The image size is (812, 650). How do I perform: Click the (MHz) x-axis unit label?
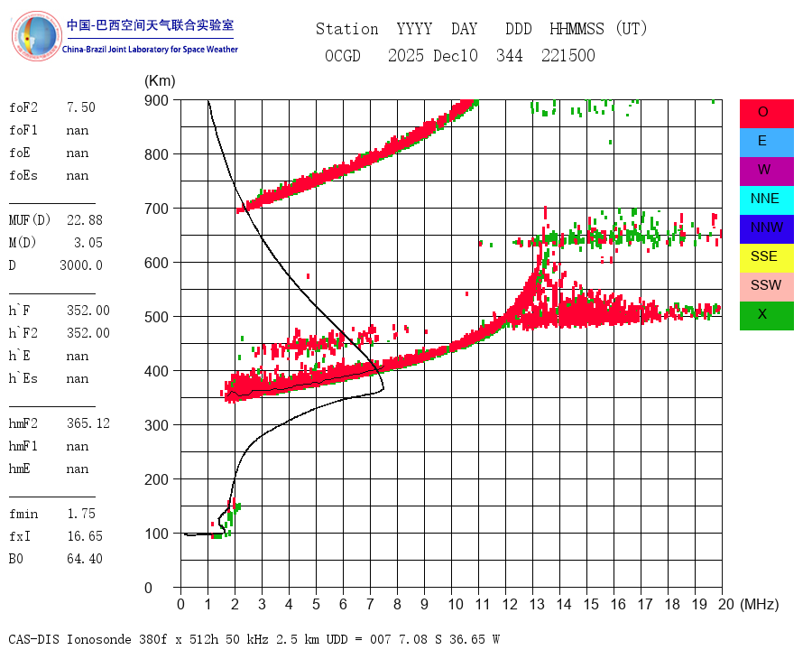coord(759,604)
